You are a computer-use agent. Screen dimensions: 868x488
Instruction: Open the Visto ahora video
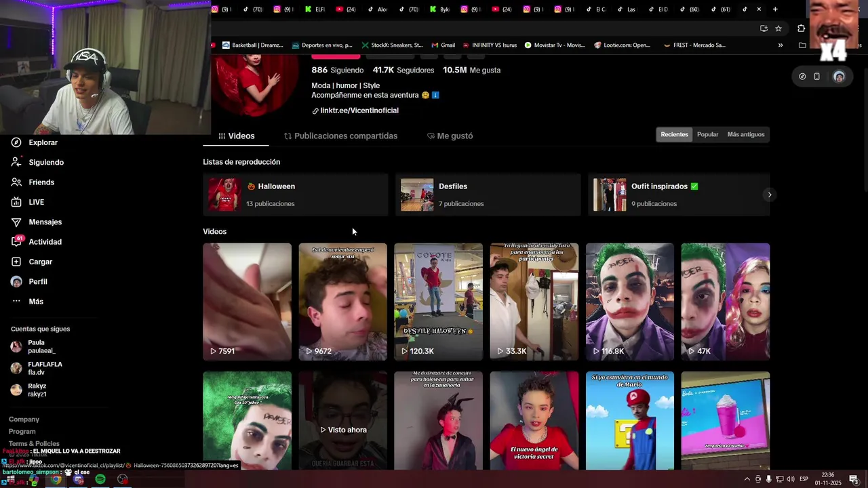coord(342,420)
